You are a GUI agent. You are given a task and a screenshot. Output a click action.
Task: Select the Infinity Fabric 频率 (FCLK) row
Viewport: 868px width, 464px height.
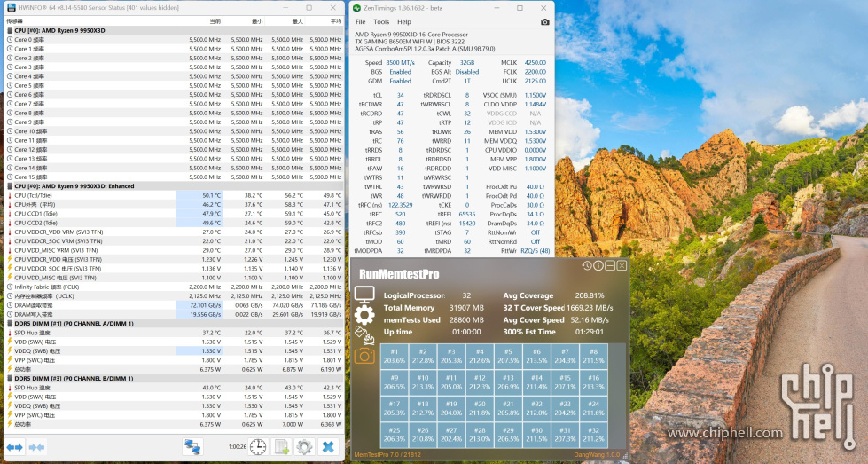pos(174,287)
